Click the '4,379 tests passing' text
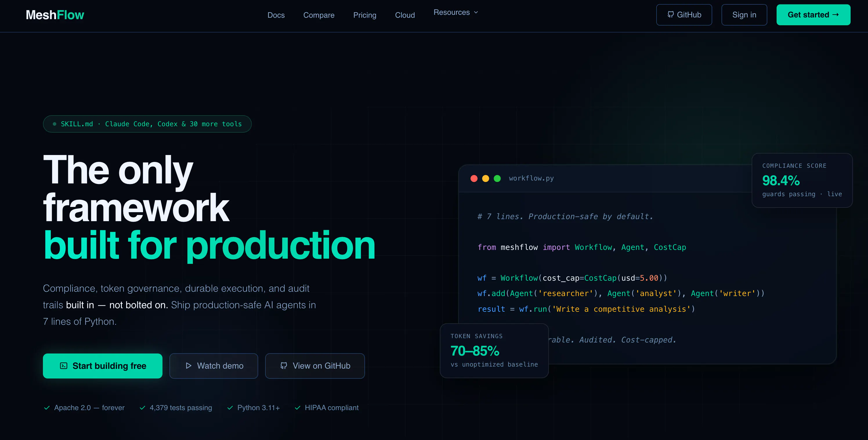The height and width of the screenshot is (440, 868). (181, 408)
